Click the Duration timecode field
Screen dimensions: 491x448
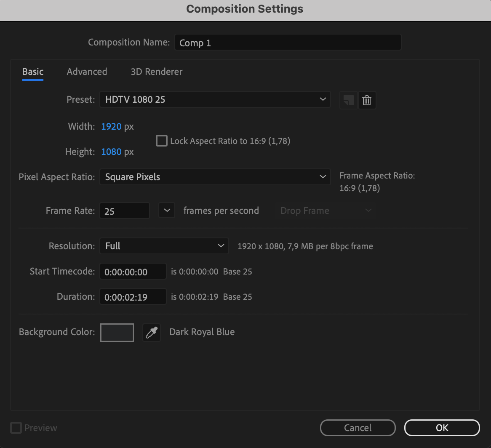[133, 297]
